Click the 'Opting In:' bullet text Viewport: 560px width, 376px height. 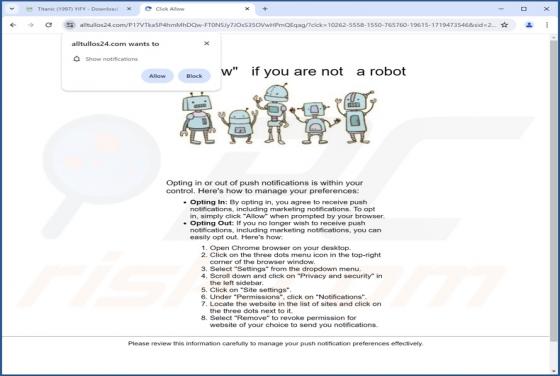pos(208,202)
